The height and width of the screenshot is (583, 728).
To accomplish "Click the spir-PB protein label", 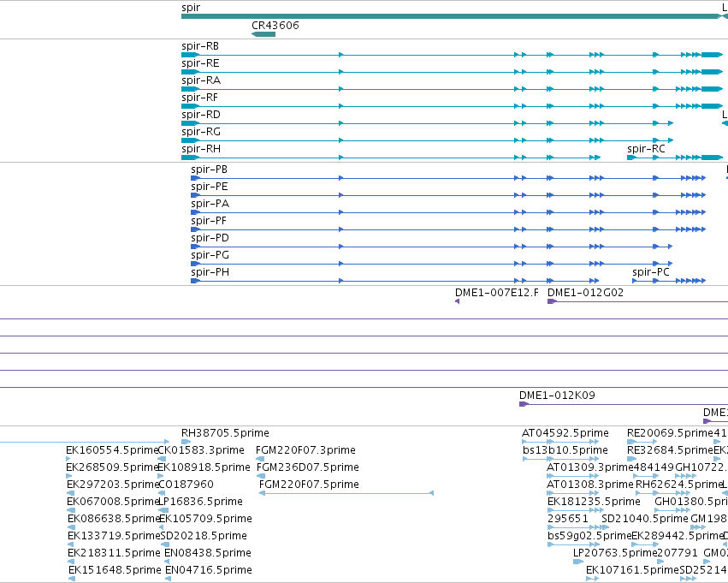I will tap(210, 170).
